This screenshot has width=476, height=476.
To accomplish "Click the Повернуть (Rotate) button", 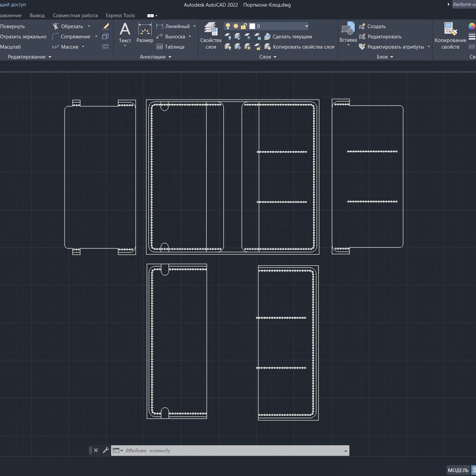I will click(12, 26).
